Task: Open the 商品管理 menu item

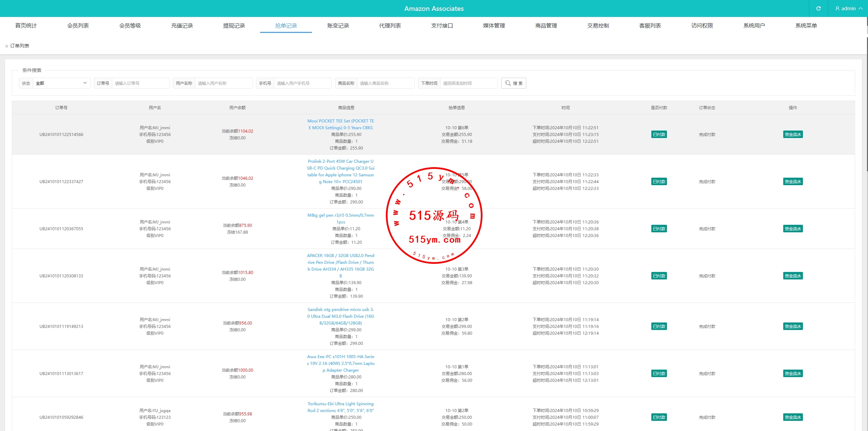Action: tap(546, 26)
